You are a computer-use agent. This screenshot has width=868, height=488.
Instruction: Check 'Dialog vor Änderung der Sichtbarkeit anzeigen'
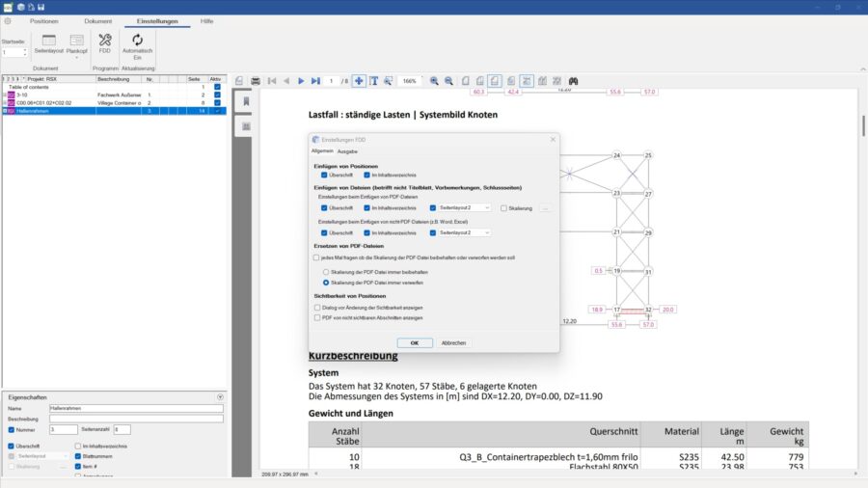click(x=317, y=307)
